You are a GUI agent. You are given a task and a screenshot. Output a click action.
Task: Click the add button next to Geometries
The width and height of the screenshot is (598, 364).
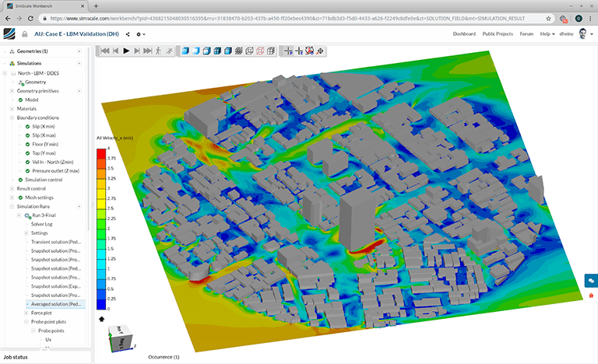point(81,51)
